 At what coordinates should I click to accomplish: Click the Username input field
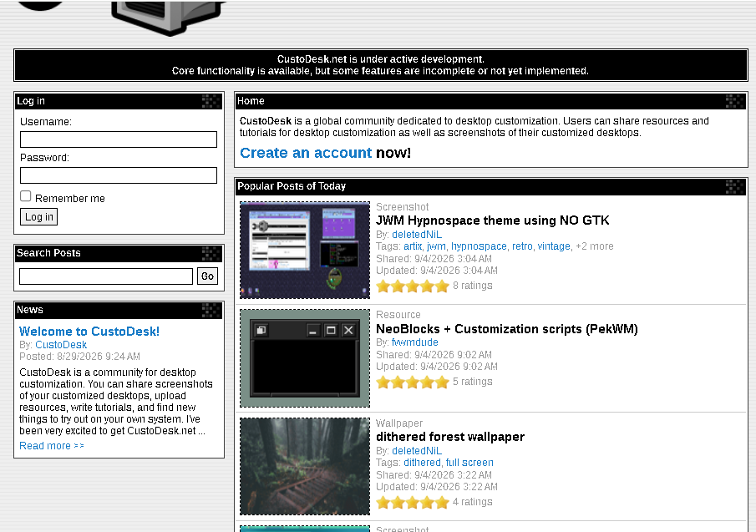pyautogui.click(x=119, y=139)
